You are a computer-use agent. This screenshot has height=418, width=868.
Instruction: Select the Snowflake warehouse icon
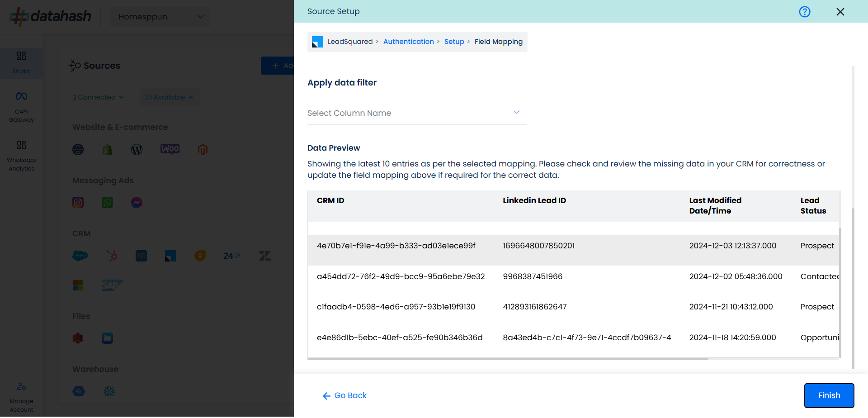coord(109,391)
